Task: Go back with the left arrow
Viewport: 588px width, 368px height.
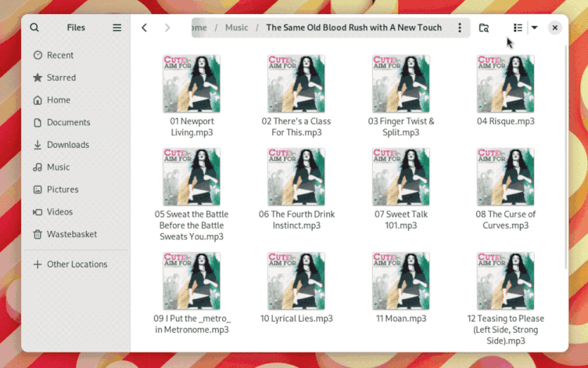Action: point(144,27)
